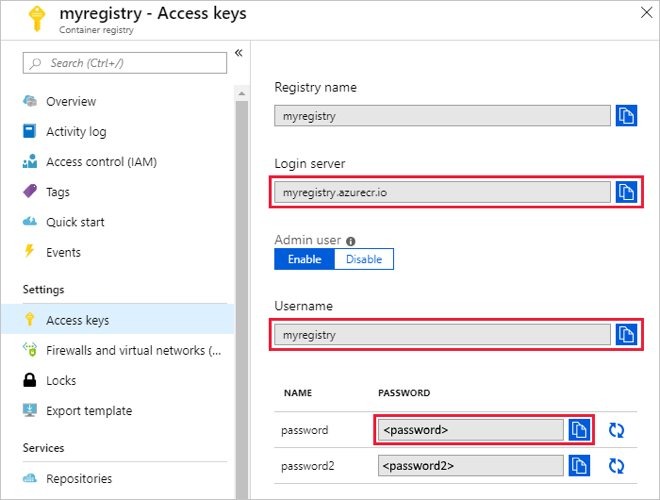Enable the Admin user
Image resolution: width=660 pixels, height=500 pixels.
tap(304, 259)
